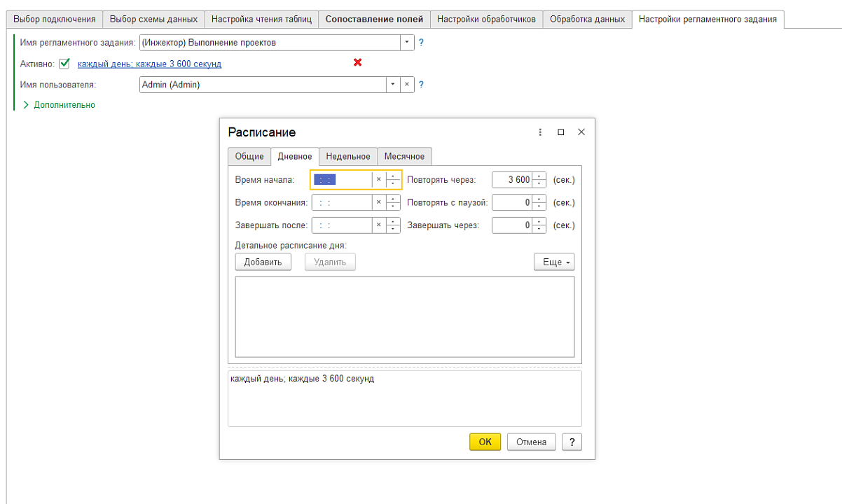The height and width of the screenshot is (504, 842).
Task: Toggle the Активно checkbox
Action: tap(65, 64)
